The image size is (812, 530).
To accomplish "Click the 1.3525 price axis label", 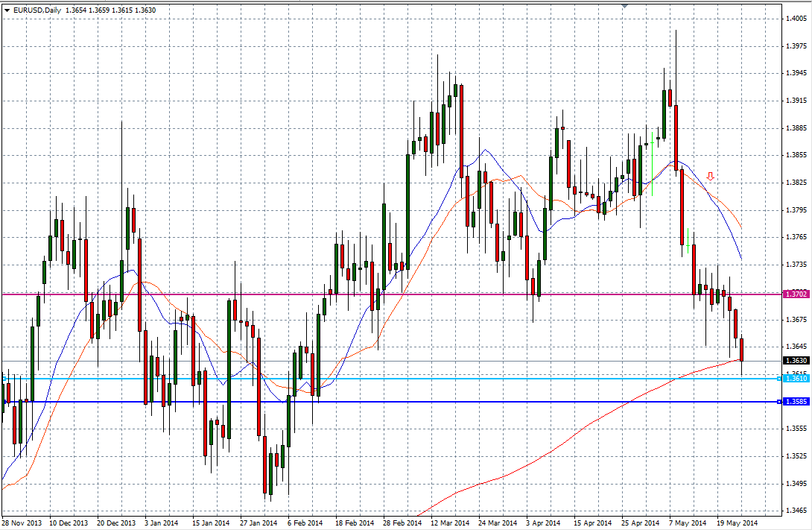I will click(796, 456).
